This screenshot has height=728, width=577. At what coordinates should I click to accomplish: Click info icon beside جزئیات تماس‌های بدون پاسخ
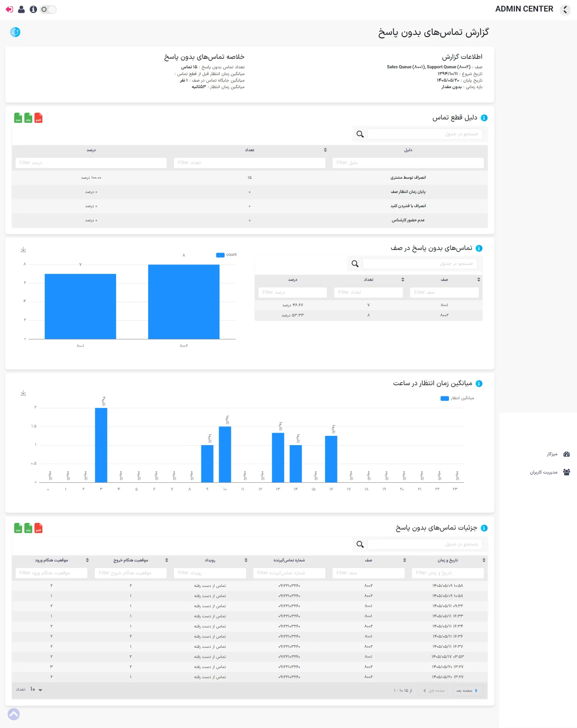(484, 528)
